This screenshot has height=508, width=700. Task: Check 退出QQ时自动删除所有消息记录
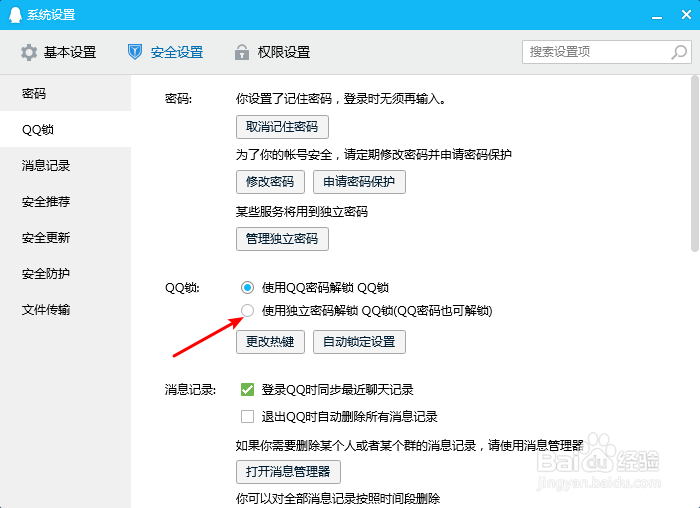click(247, 417)
